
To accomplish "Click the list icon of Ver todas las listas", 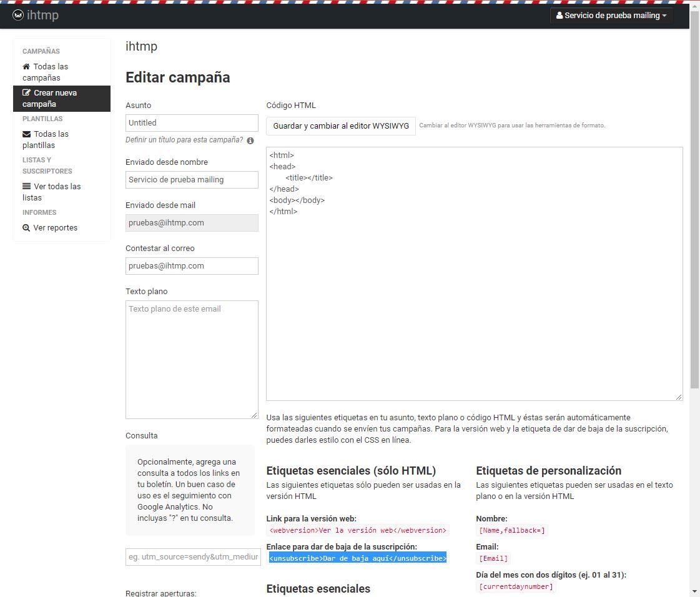I will pos(27,186).
